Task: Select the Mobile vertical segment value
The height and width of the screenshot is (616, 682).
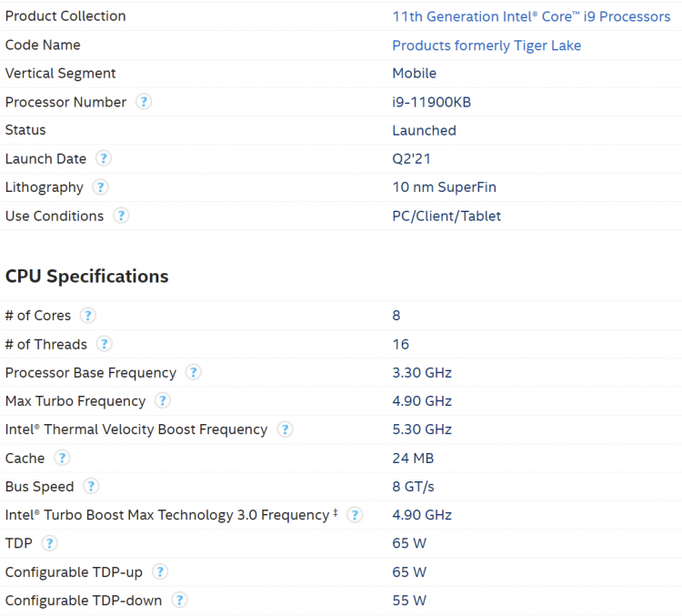Action: pos(414,73)
